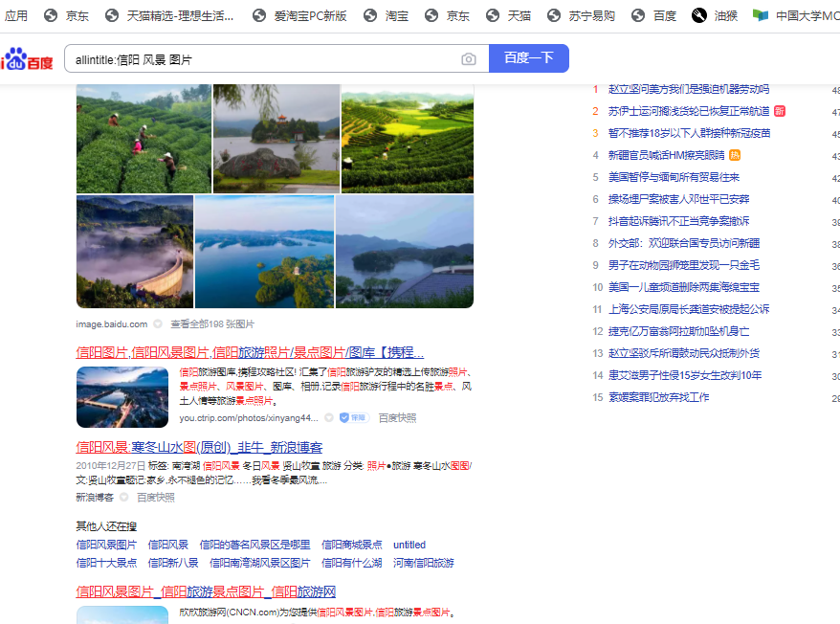The height and width of the screenshot is (624, 840).
Task: Open terraced tea plantation thumbnail
Action: pos(408,139)
